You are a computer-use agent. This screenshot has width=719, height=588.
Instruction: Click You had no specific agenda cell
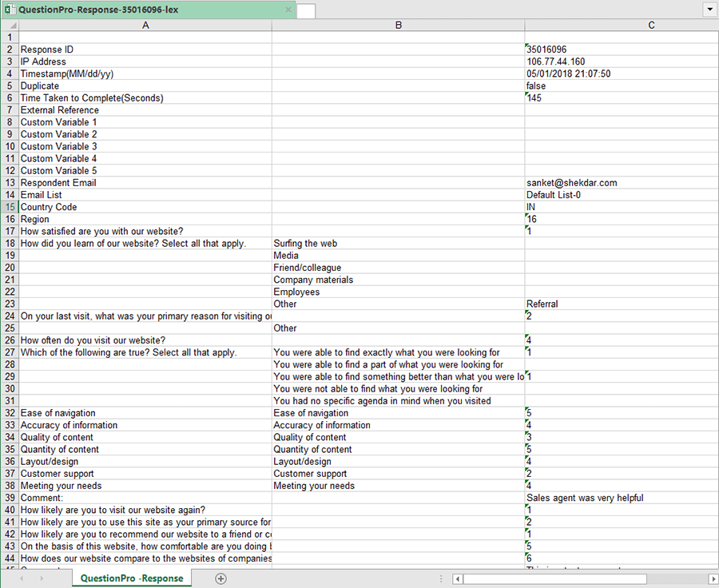(398, 401)
